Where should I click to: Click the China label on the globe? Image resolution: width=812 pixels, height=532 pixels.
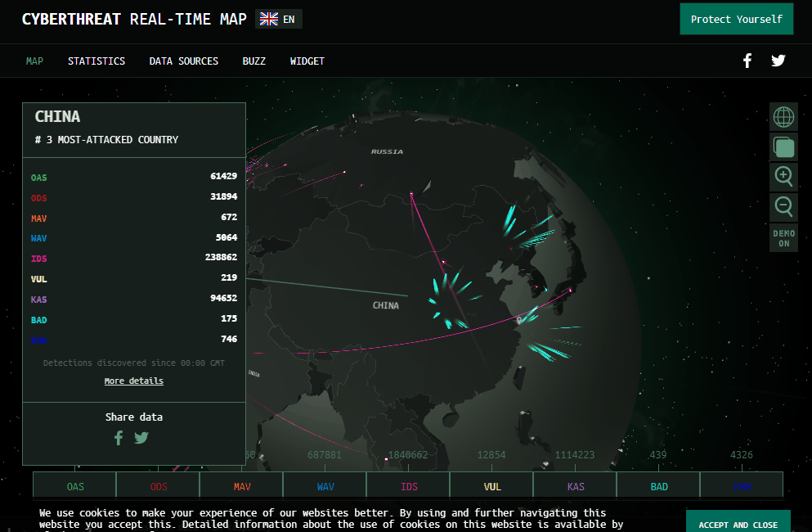(x=386, y=305)
